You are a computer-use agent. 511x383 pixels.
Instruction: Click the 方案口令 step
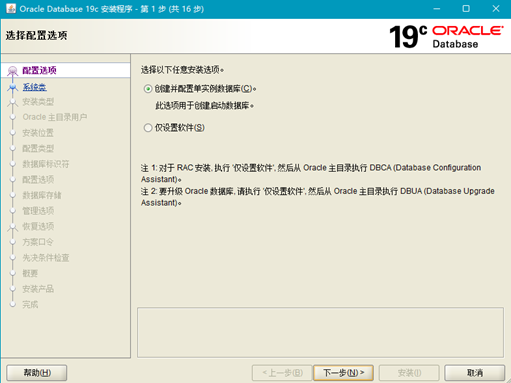(x=38, y=242)
